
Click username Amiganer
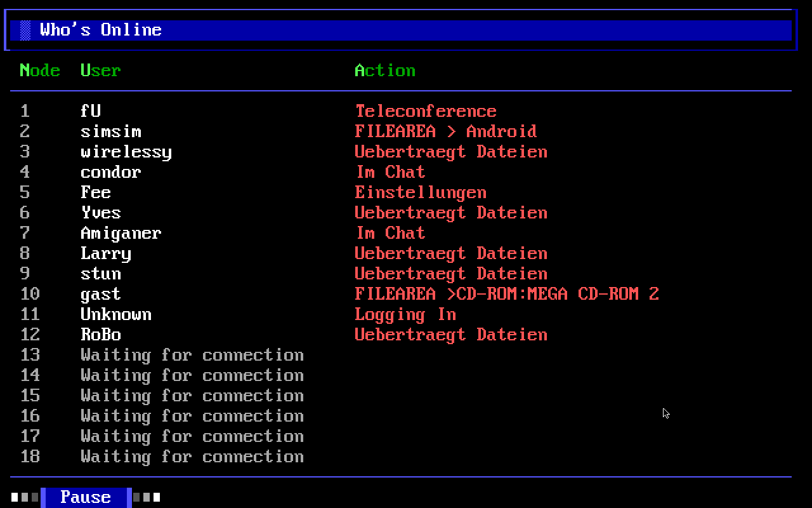point(121,233)
